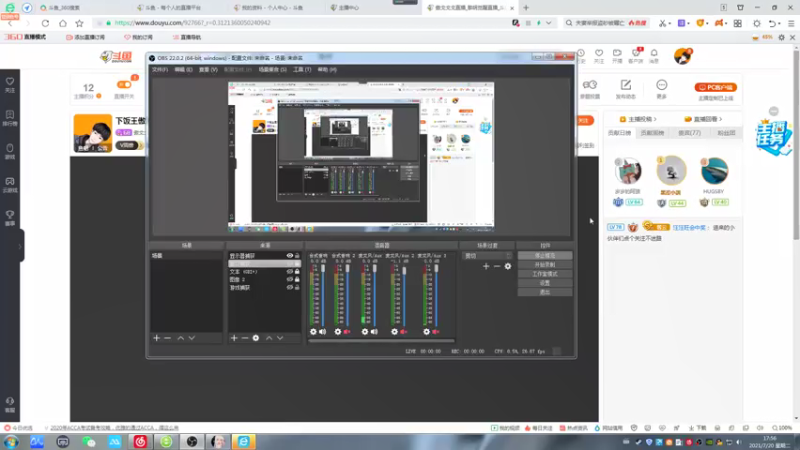Viewport: 800px width, 450px height.
Task: Open 云游戏 gamepad icon in left sidebar
Action: 10,182
